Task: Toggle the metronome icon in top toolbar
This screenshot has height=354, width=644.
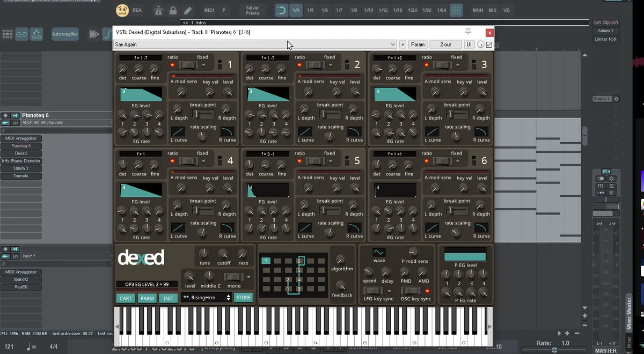Action: point(158,10)
